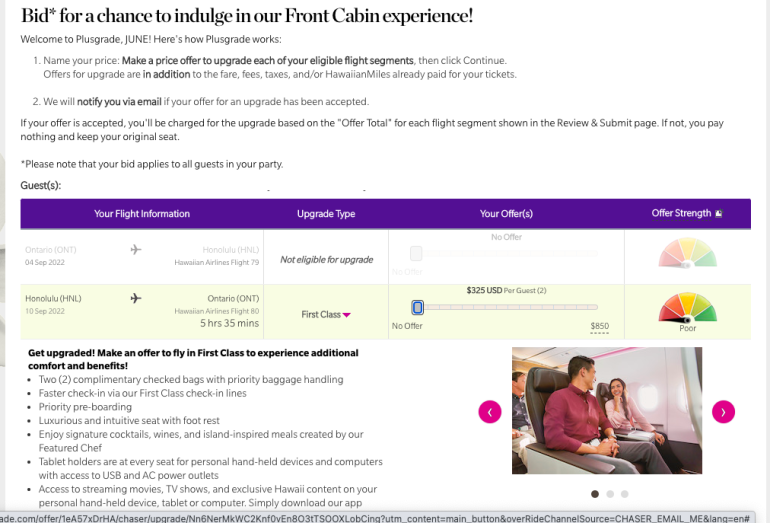Select the third carousel pagination dot
770x523 pixels.
tap(625, 493)
